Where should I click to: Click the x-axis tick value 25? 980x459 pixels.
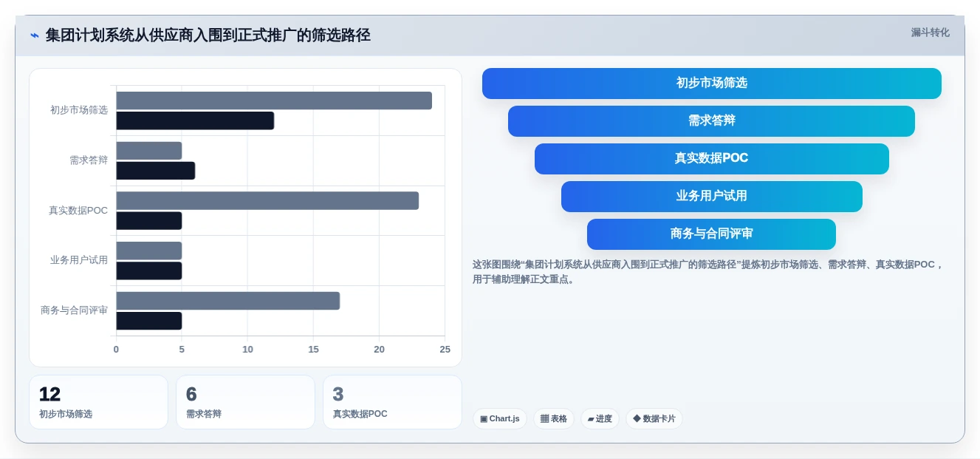(445, 350)
